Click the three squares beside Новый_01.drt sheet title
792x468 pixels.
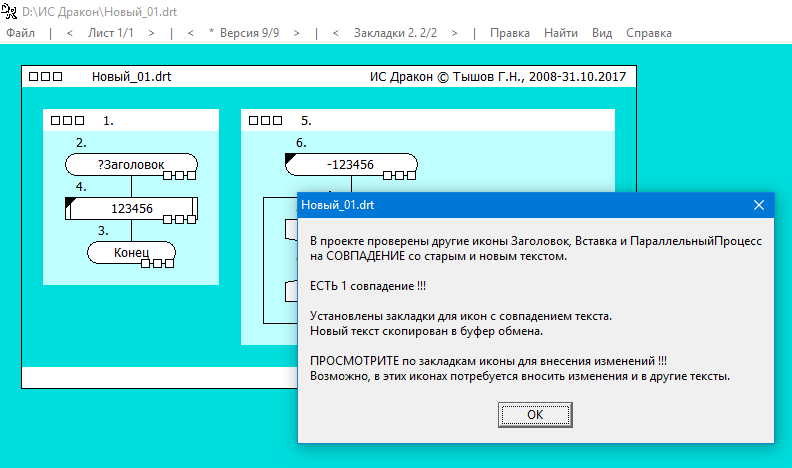(46, 76)
